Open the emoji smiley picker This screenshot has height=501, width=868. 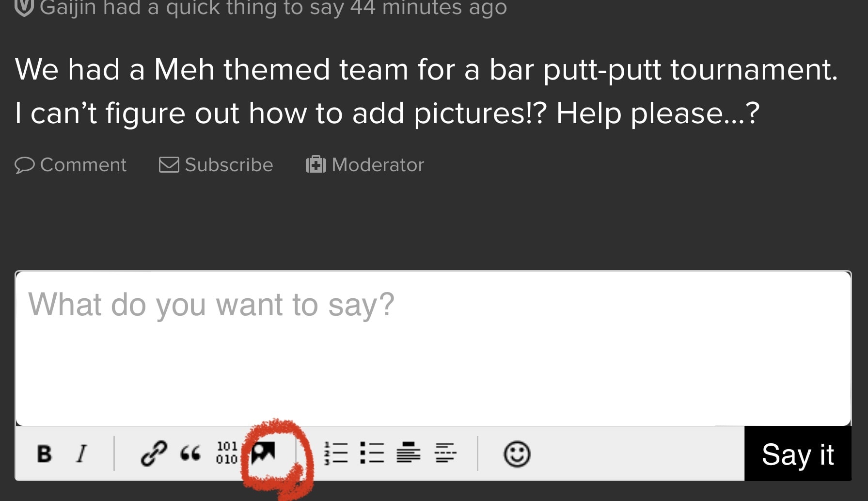tap(517, 454)
